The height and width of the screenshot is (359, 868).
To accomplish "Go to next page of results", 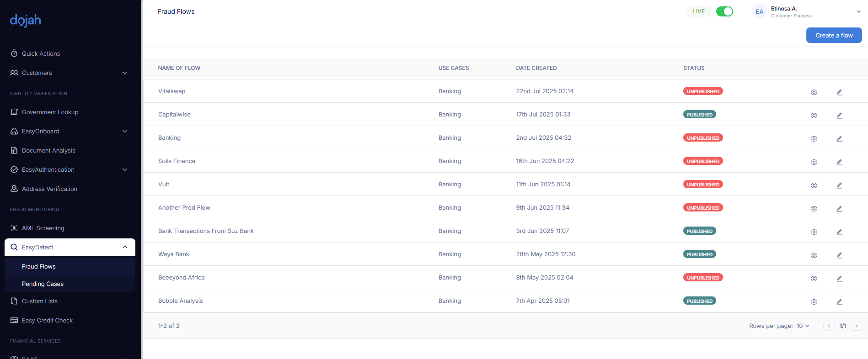I will tap(856, 326).
